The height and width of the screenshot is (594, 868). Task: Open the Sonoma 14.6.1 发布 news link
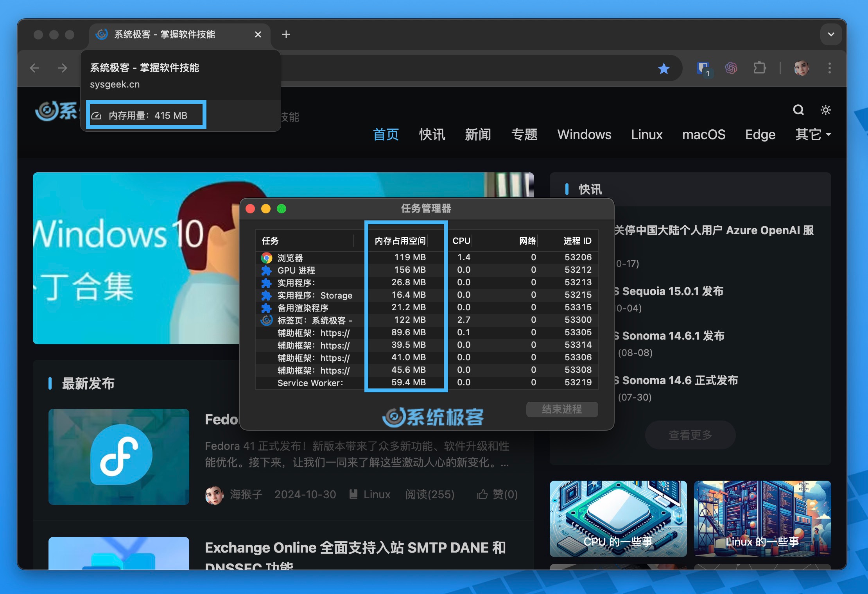pos(669,336)
